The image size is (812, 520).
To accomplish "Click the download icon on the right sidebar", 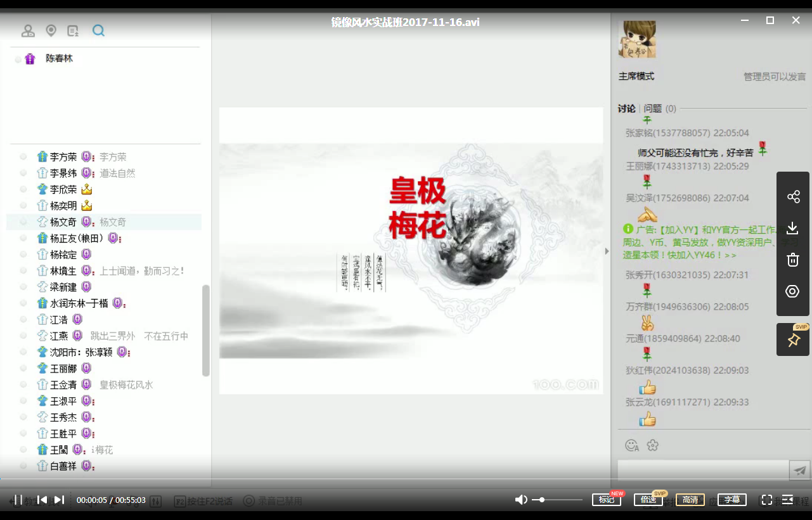I will click(x=792, y=228).
